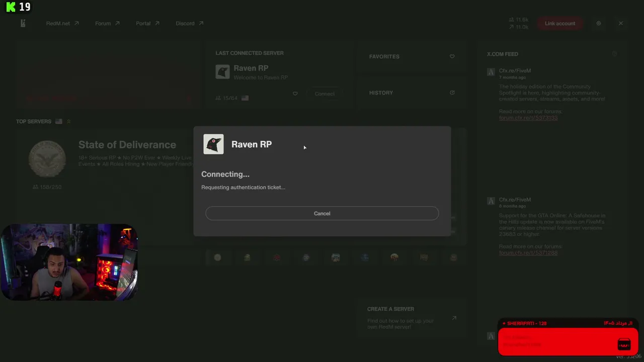Click the arrow icon on Create a Server
This screenshot has height=362, width=644.
454,318
